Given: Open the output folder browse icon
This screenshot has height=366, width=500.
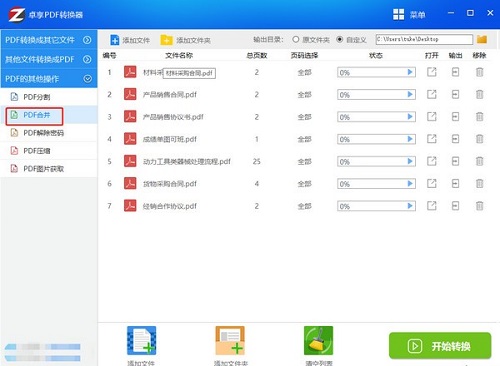Looking at the screenshot, I should coord(482,39).
